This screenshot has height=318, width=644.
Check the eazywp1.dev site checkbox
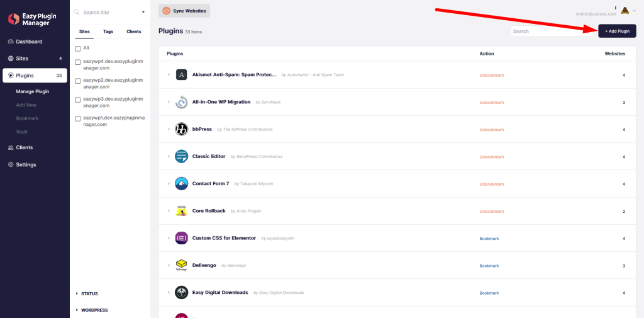pos(77,118)
